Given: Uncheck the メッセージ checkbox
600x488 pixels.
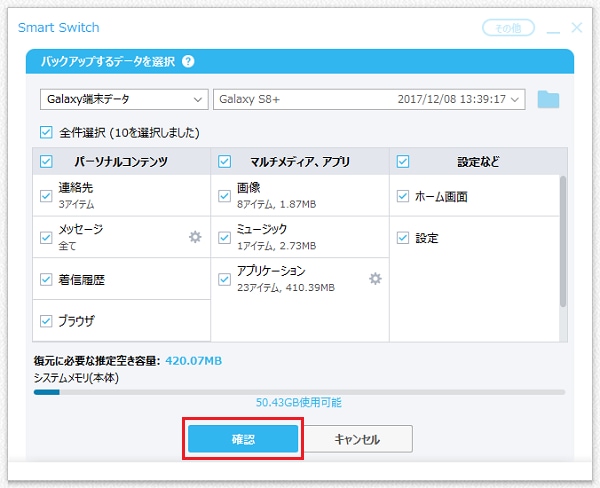Looking at the screenshot, I should point(46,237).
